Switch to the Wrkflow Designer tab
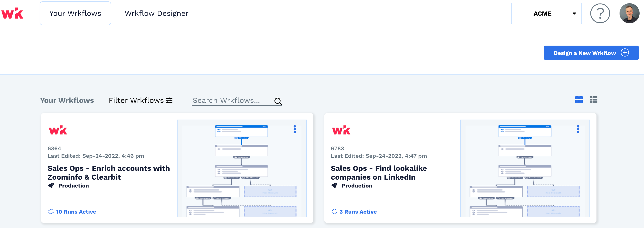The image size is (644, 228). (157, 13)
